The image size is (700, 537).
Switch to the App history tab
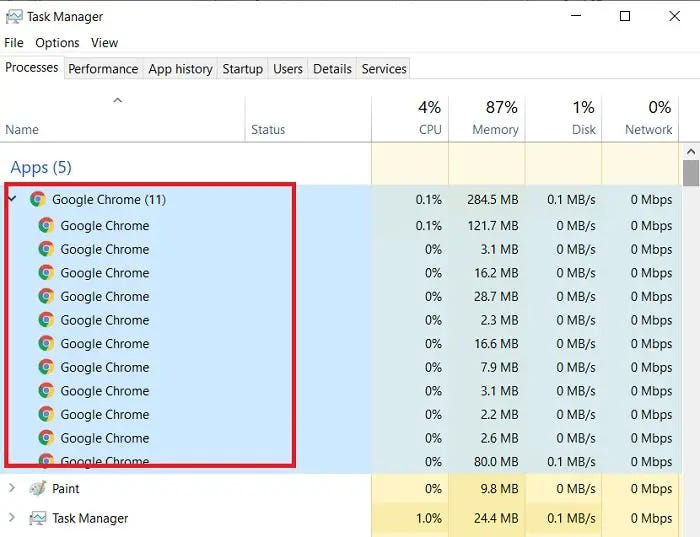click(180, 69)
